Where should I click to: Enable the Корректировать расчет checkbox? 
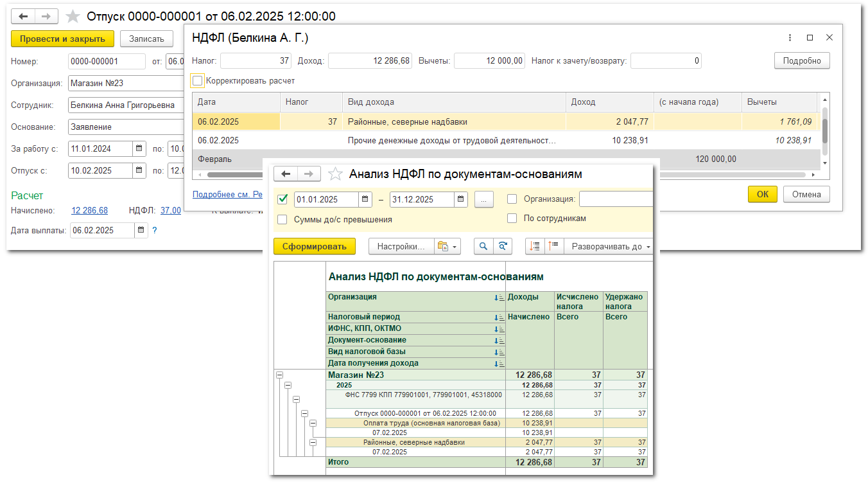coord(198,81)
